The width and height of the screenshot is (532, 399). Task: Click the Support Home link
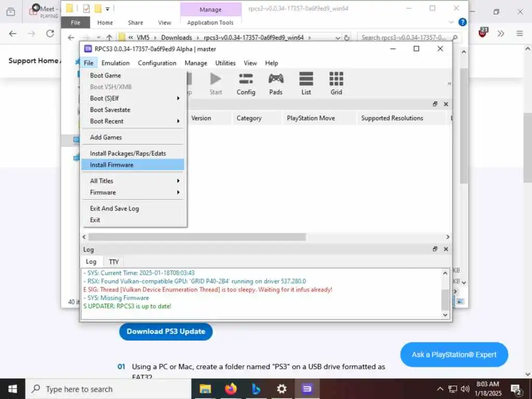click(33, 61)
